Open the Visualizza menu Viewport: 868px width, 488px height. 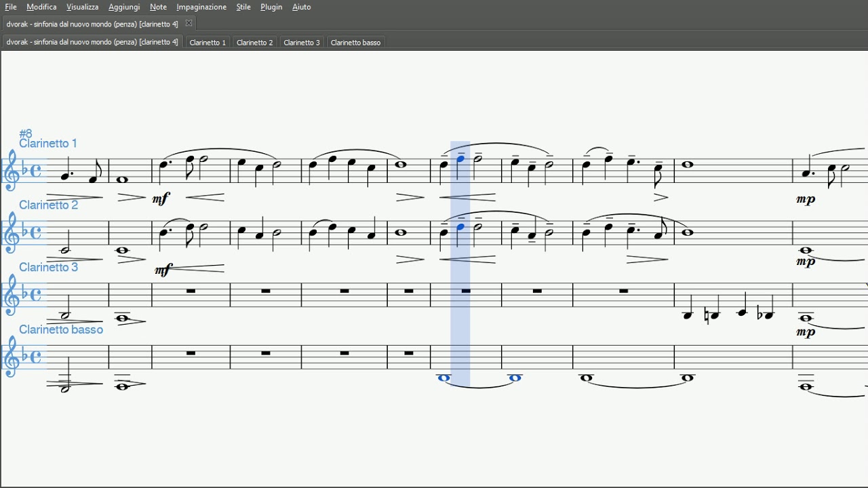[82, 7]
